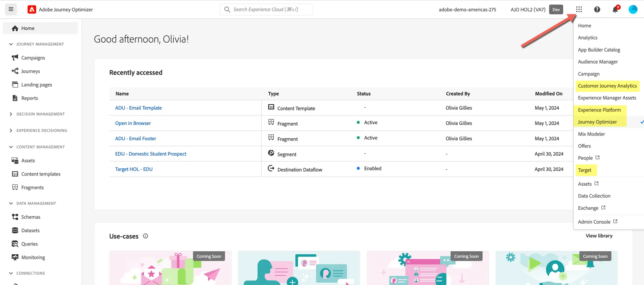Viewport: 644px width, 285px height.
Task: Expand the Experience Decisioning section
Action: click(11, 131)
